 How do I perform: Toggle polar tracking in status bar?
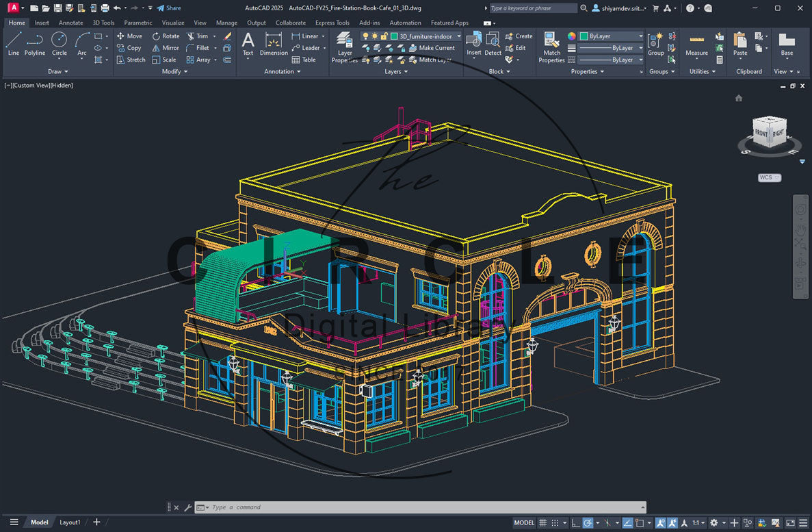click(x=588, y=522)
